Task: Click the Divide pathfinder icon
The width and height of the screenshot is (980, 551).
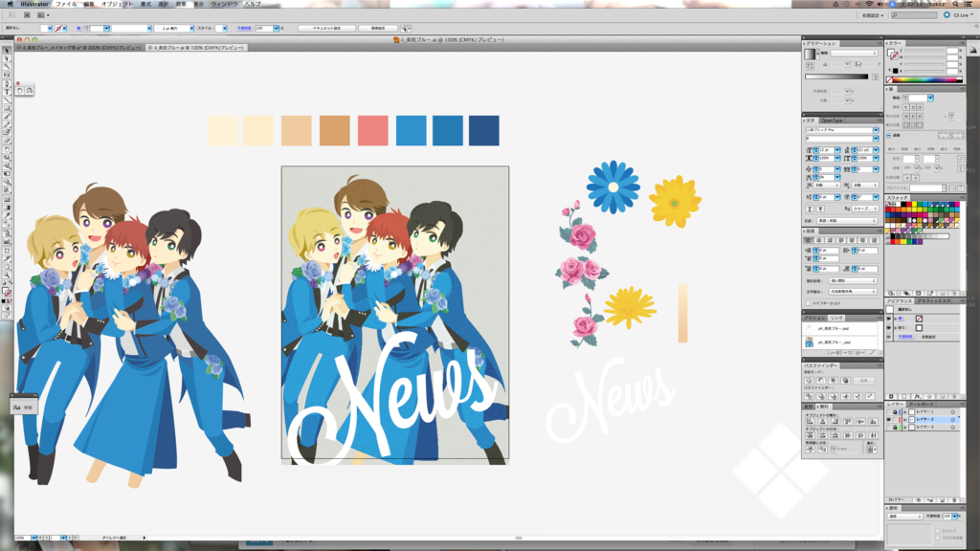Action: (809, 396)
